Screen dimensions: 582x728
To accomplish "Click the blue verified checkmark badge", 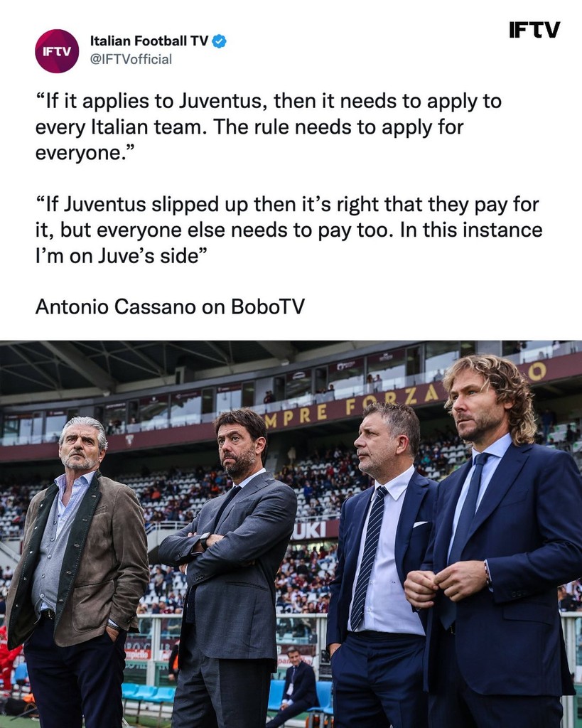I will click(219, 41).
